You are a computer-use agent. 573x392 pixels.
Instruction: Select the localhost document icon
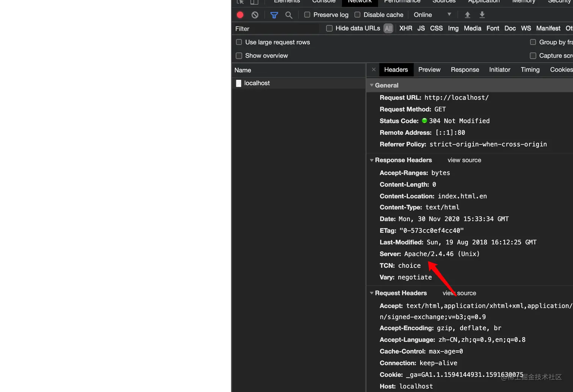[238, 83]
